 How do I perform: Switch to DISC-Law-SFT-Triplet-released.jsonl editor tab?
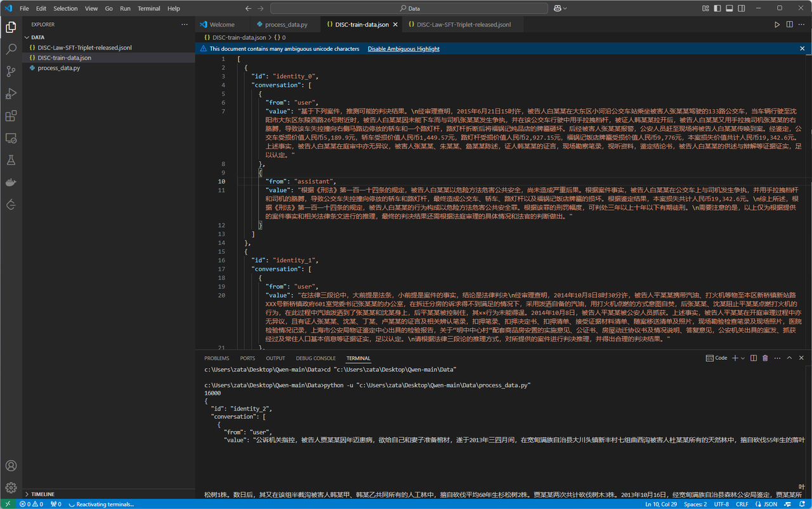click(x=464, y=25)
